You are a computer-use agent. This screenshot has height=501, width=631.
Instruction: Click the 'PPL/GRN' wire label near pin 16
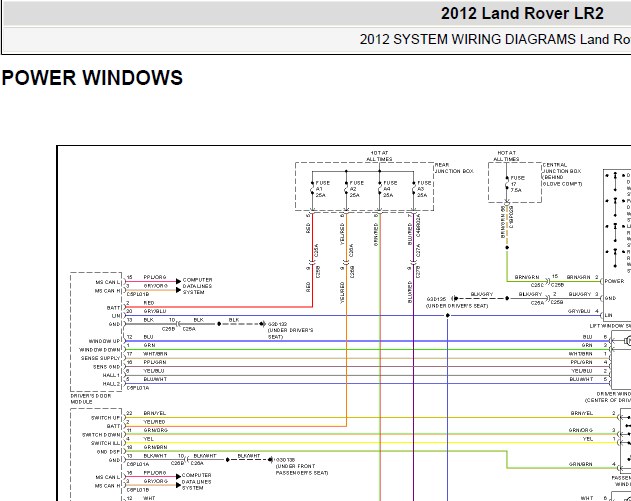pos(155,362)
